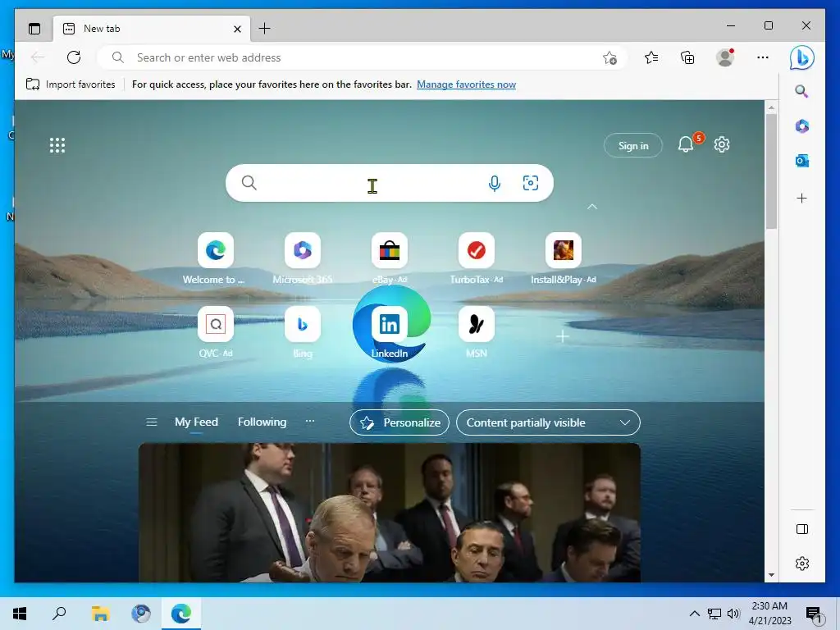Click the vertical scrollbar thumb
840x630 pixels.
(x=771, y=171)
